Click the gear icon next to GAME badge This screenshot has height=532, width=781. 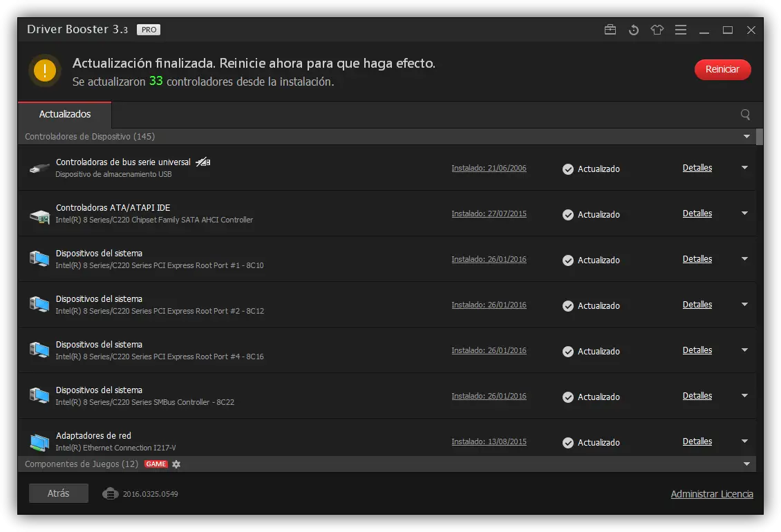coord(176,464)
